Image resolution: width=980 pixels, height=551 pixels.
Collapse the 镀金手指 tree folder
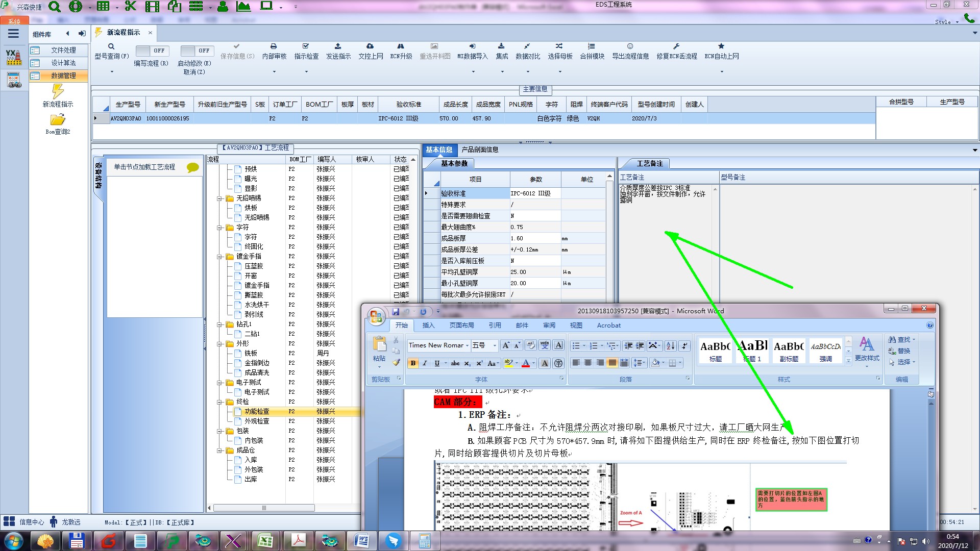(x=219, y=257)
